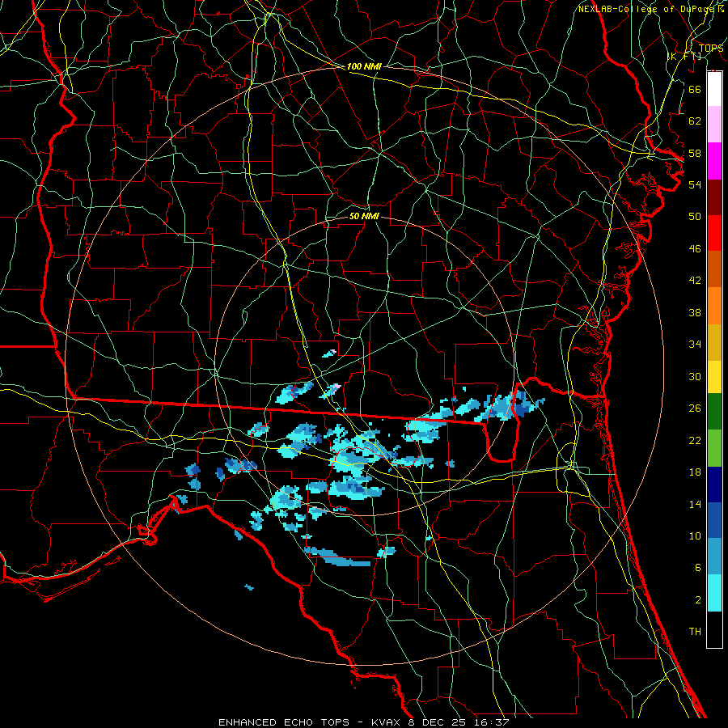Click the '14' legend value

click(695, 504)
